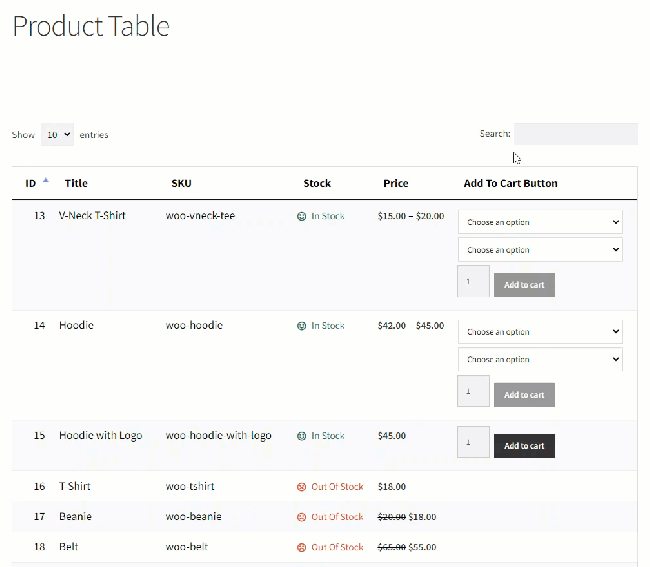
Task: Click SKU woo-beanie
Action: 194,516
